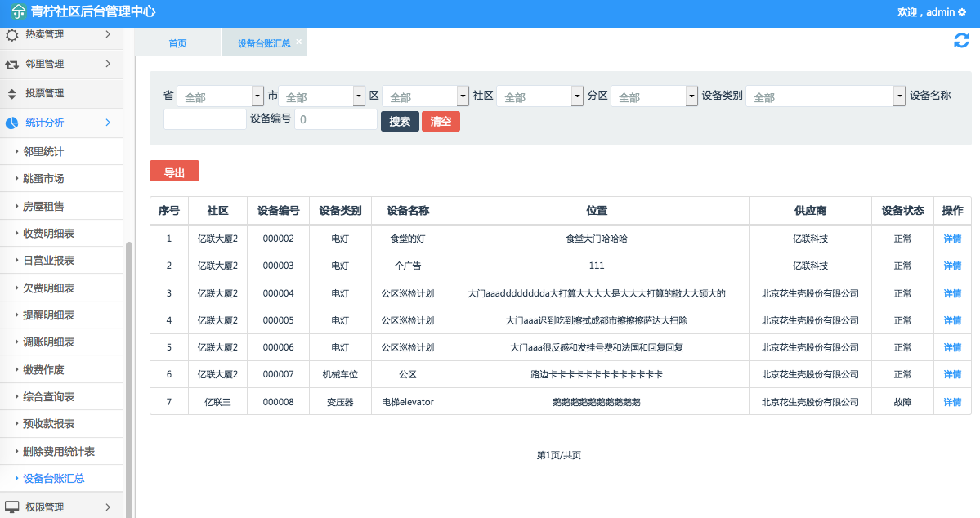Open the 区 dropdown
Screen dimensions: 980x518
click(x=425, y=96)
